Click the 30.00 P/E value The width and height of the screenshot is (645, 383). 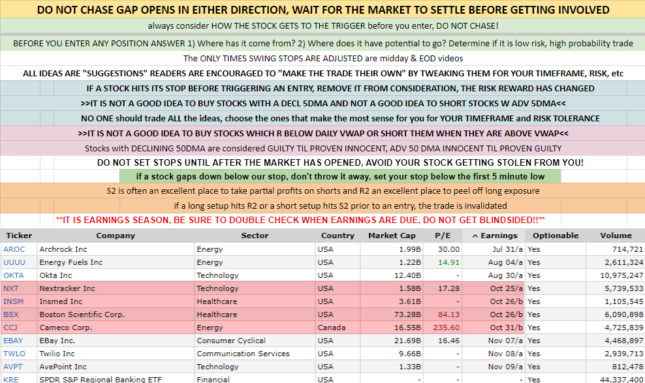449,249
